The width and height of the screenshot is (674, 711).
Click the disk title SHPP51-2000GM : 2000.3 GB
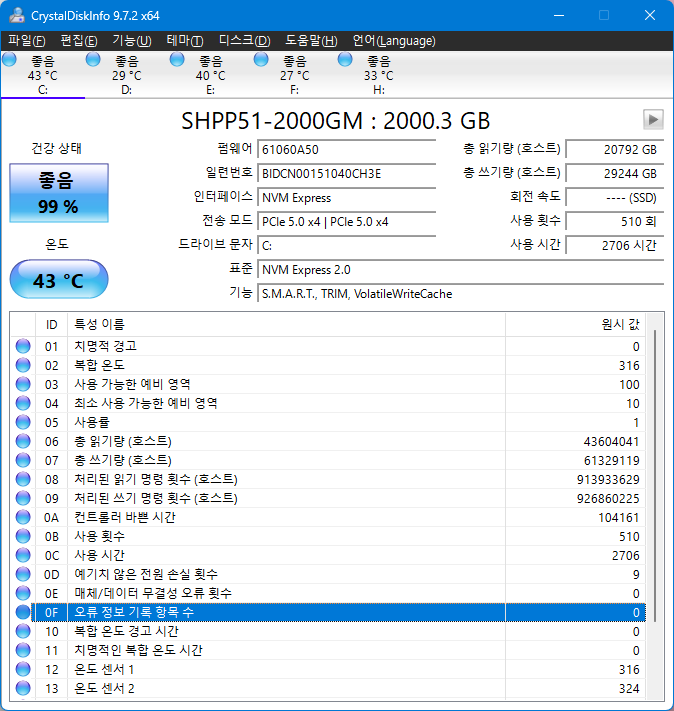(336, 121)
